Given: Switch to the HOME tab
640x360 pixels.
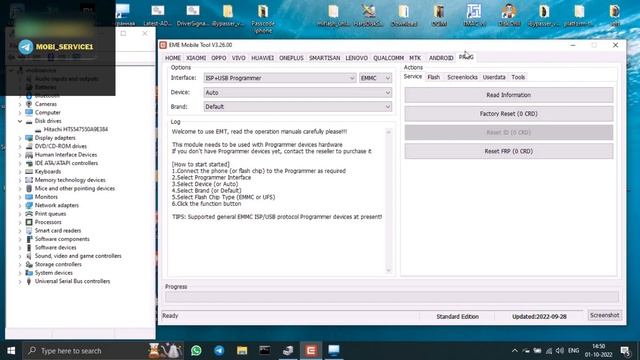Looking at the screenshot, I should click(173, 58).
